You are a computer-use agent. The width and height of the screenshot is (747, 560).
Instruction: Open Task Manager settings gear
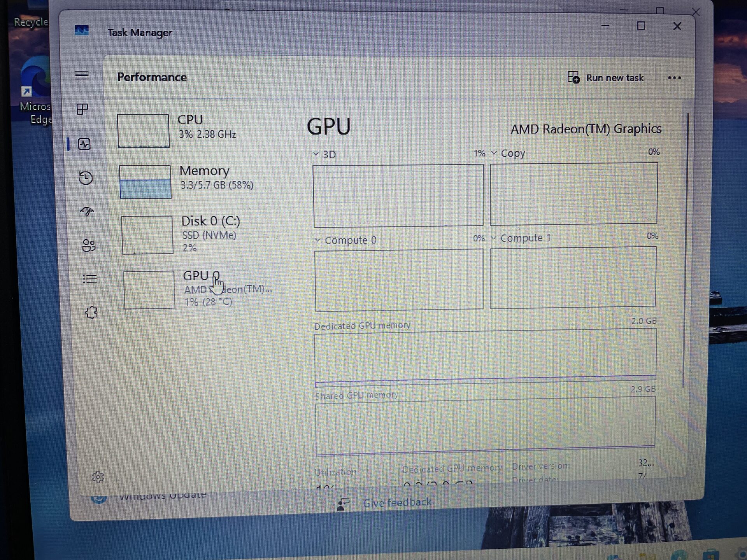[98, 477]
